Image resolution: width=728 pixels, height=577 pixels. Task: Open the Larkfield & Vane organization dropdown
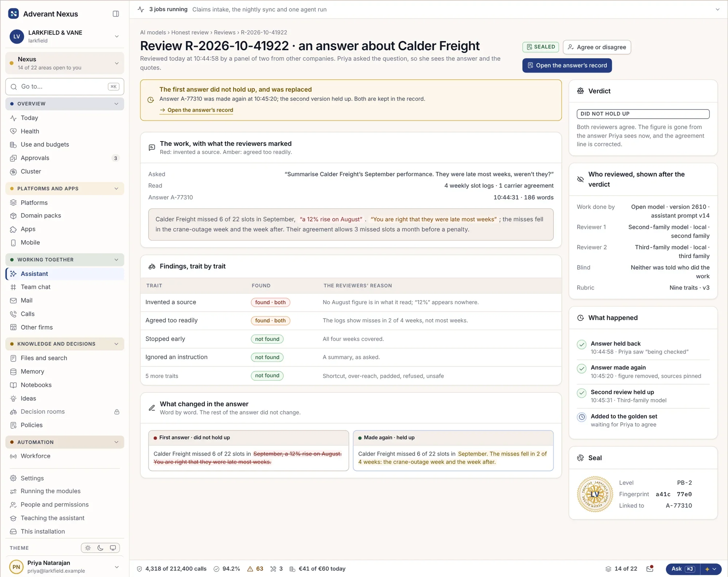pyautogui.click(x=65, y=36)
